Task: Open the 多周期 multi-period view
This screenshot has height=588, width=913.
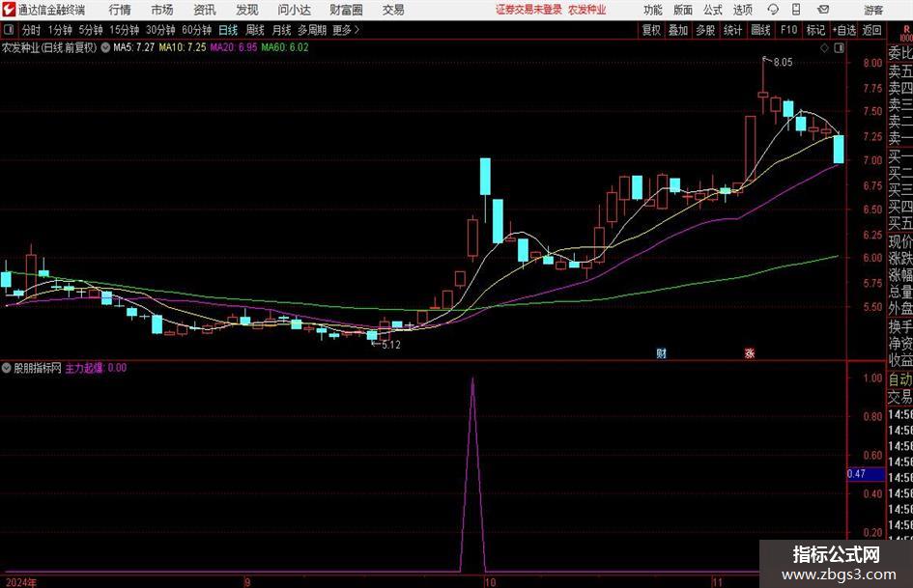Action: point(312,30)
